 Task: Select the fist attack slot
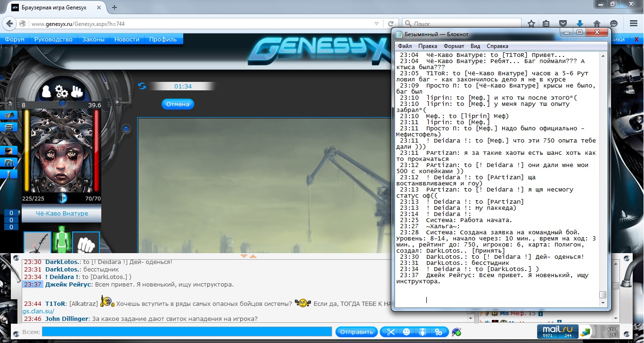(x=86, y=243)
